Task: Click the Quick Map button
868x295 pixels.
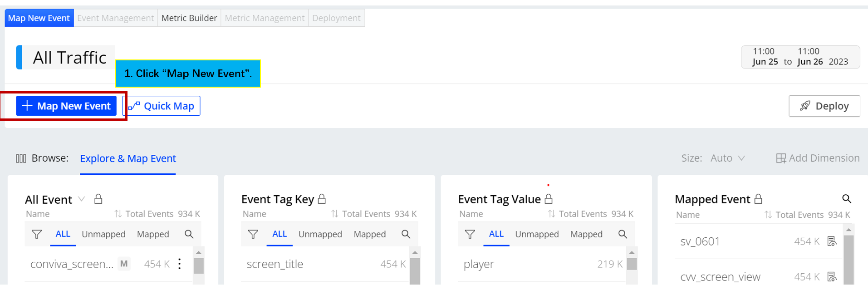Action: [161, 106]
